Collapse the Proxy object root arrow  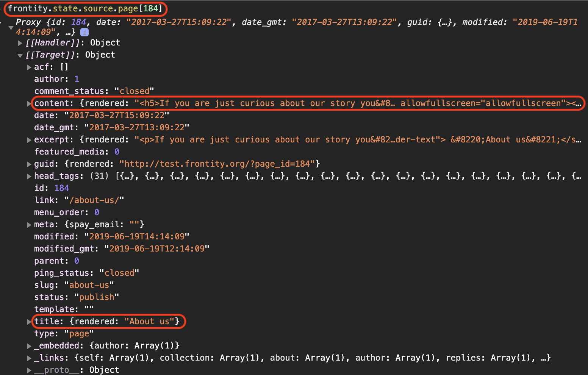(x=11, y=27)
